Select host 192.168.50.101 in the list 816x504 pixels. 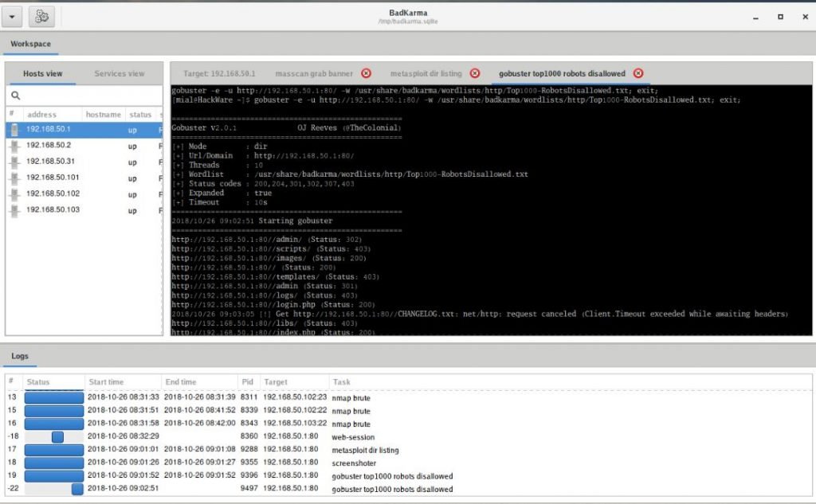tap(84, 178)
